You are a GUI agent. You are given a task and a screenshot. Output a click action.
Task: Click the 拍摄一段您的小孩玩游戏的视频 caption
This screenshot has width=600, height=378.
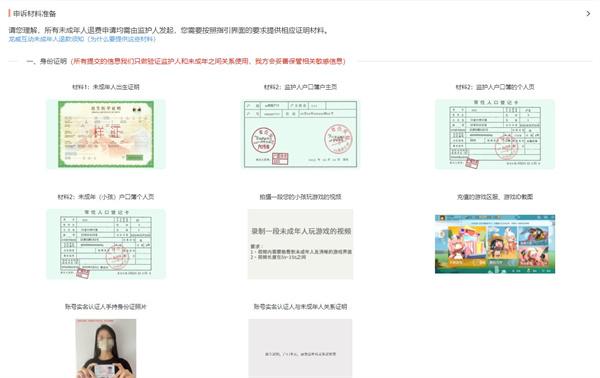300,197
